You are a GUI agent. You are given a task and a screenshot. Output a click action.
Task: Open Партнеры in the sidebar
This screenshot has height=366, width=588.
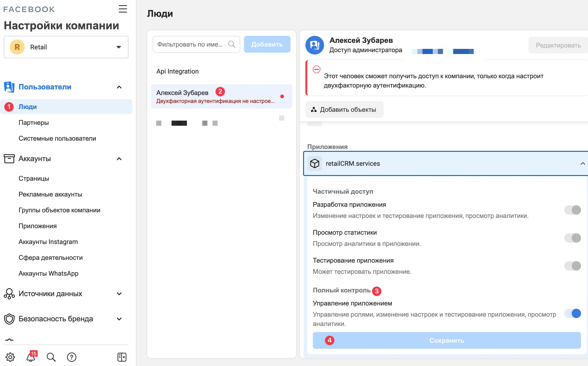point(34,122)
